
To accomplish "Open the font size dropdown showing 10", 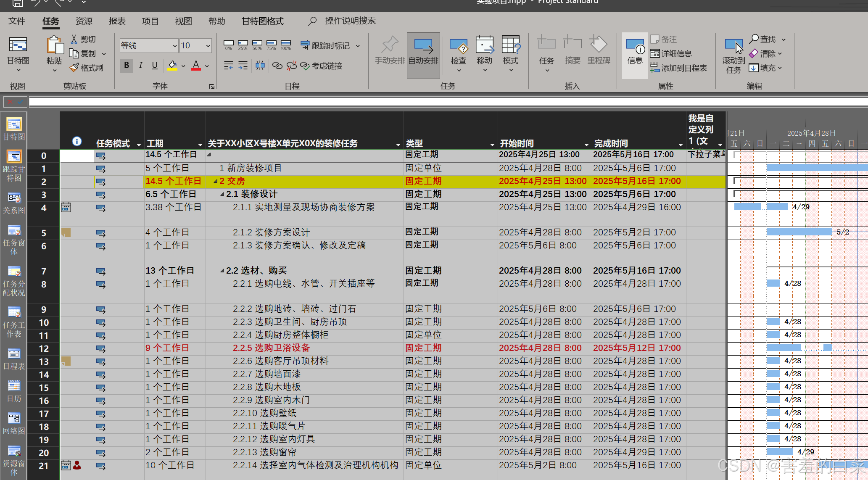I will tap(208, 45).
